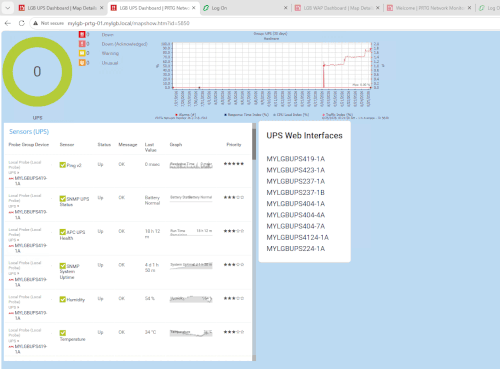Open MYLGBUPS404-7A web interface link
500x369 pixels.
296,226
